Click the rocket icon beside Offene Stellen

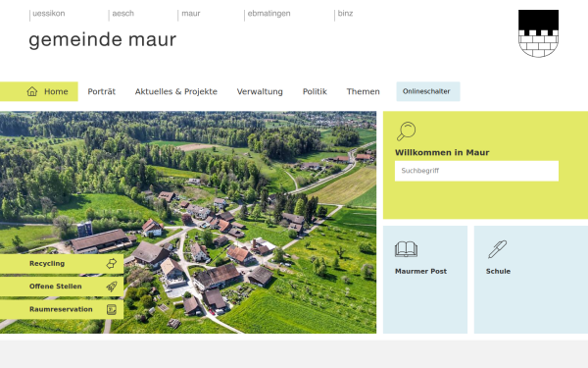[x=112, y=287]
